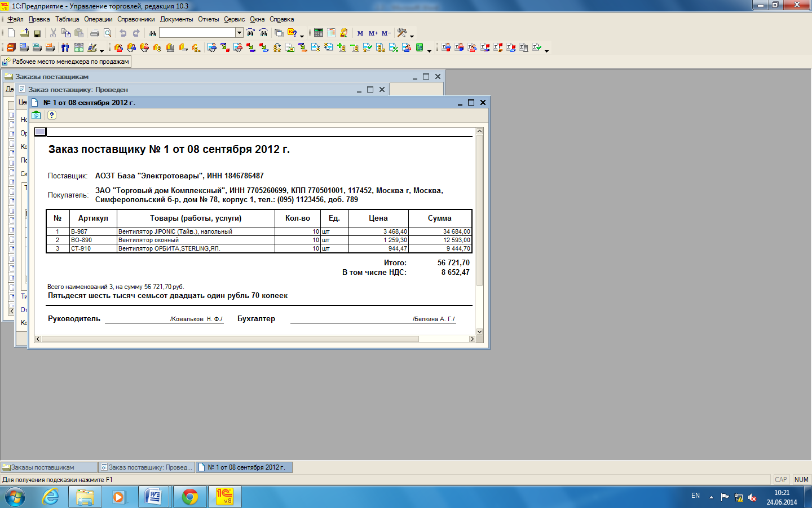Click horizontal scrollbar right arrow in print form
This screenshot has width=812, height=508.
(x=473, y=339)
